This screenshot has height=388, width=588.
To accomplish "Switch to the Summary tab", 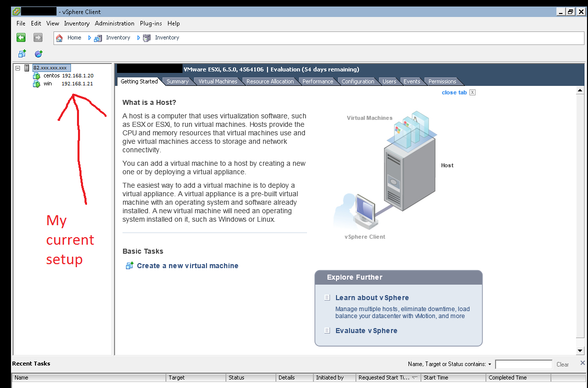I will pyautogui.click(x=177, y=81).
